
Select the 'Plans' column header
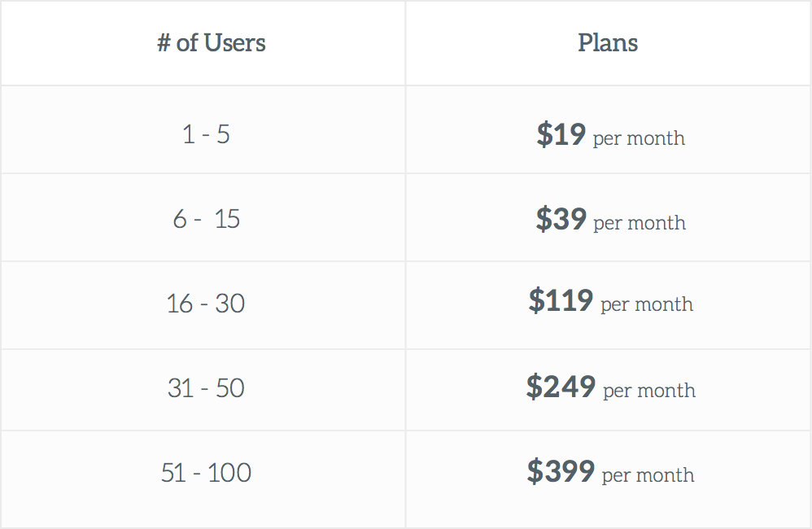(608, 43)
